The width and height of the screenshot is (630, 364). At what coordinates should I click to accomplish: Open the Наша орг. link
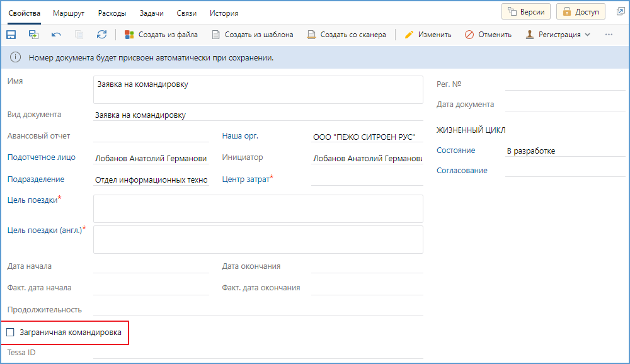pyautogui.click(x=240, y=136)
